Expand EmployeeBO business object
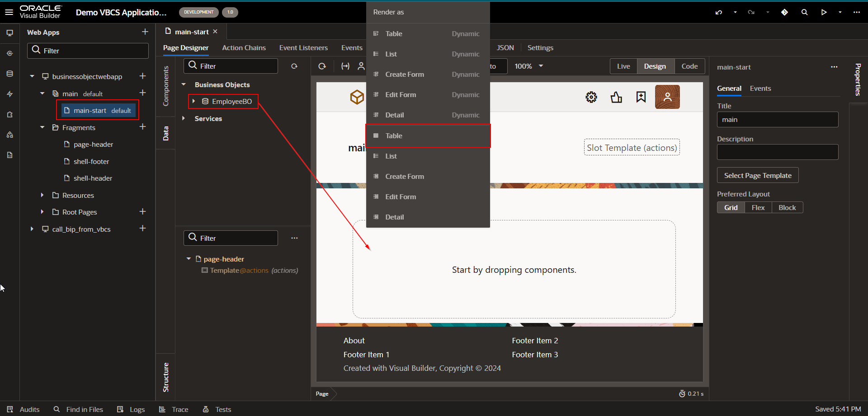 (193, 101)
